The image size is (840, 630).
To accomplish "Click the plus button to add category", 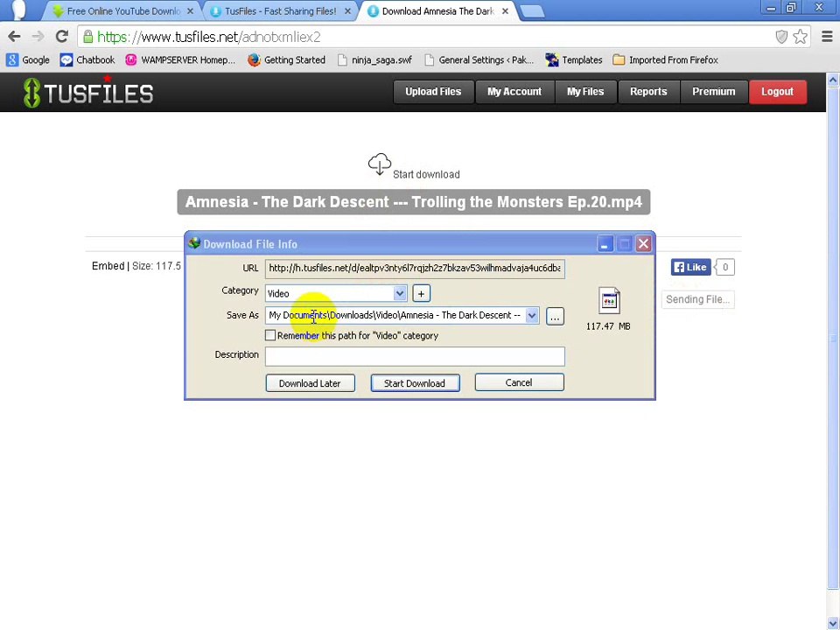I will pos(421,294).
